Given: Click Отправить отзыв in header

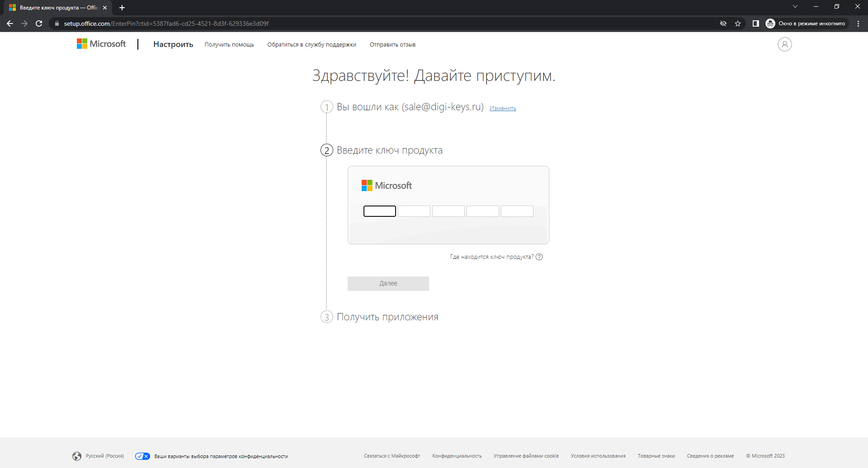Looking at the screenshot, I should coord(392,45).
